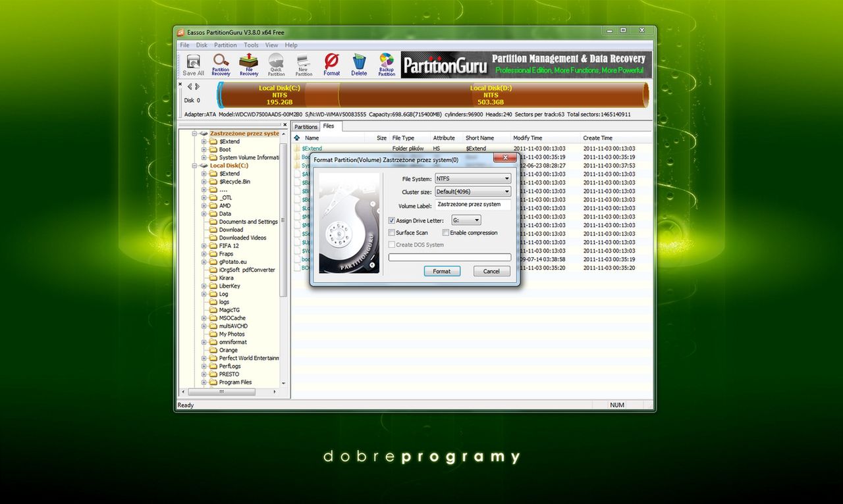Screen dimensions: 843x504
Task: Open the File System dropdown
Action: tap(473, 178)
